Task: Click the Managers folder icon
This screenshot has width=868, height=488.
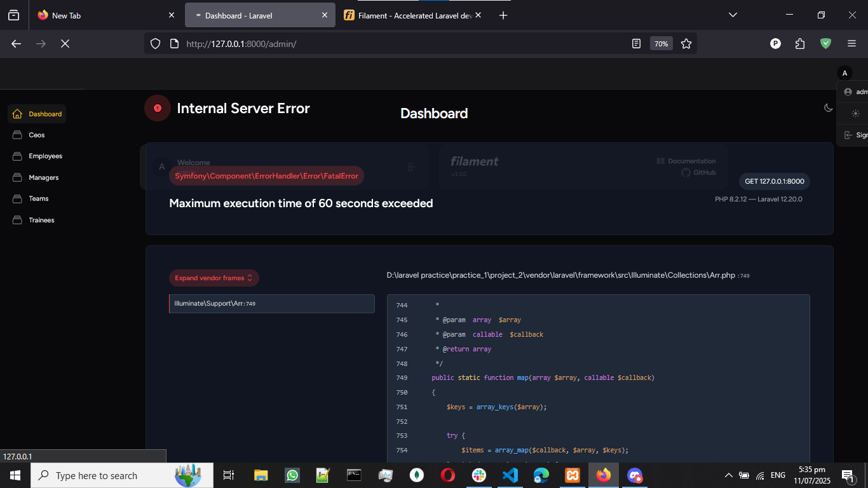Action: click(17, 177)
